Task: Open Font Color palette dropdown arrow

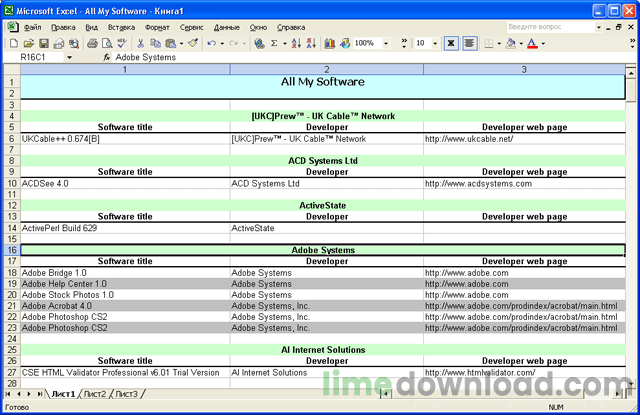Action: (543, 44)
